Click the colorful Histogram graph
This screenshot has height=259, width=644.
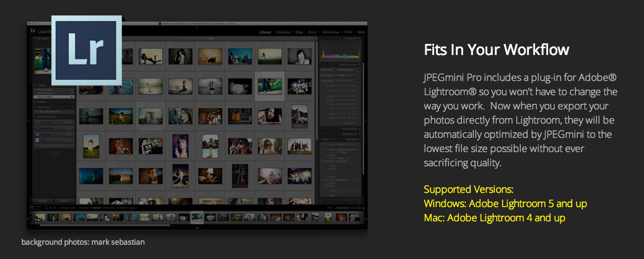(x=340, y=51)
